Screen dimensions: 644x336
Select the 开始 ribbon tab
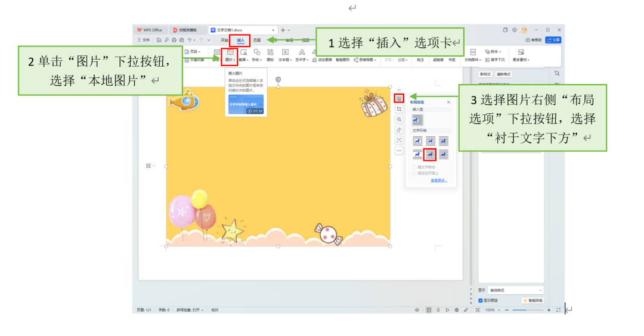point(224,40)
